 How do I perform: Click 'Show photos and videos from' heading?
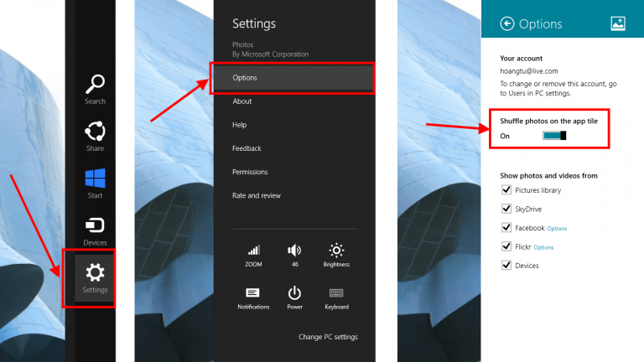[x=548, y=176]
